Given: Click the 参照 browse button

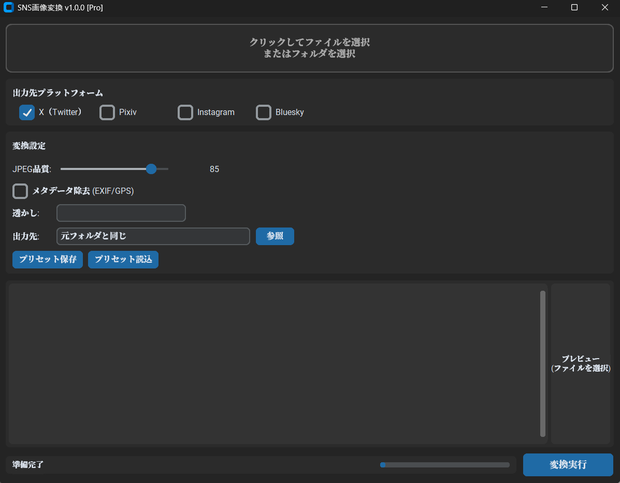Looking at the screenshot, I should [275, 236].
